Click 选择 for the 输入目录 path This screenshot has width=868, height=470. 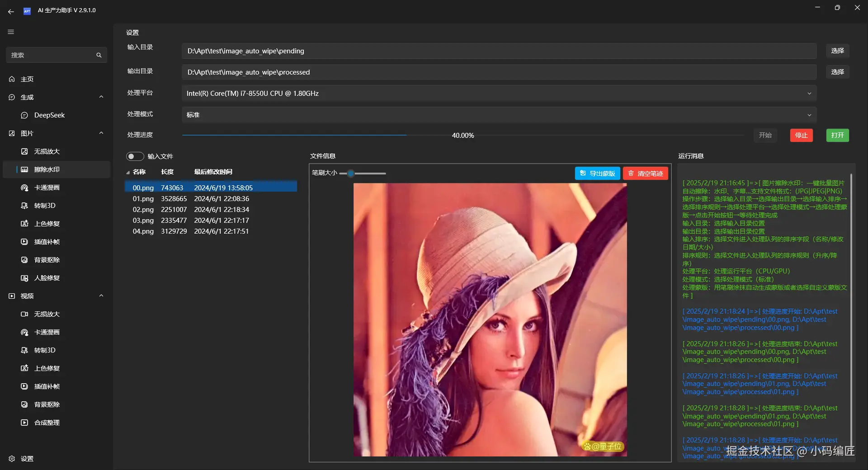click(x=837, y=51)
